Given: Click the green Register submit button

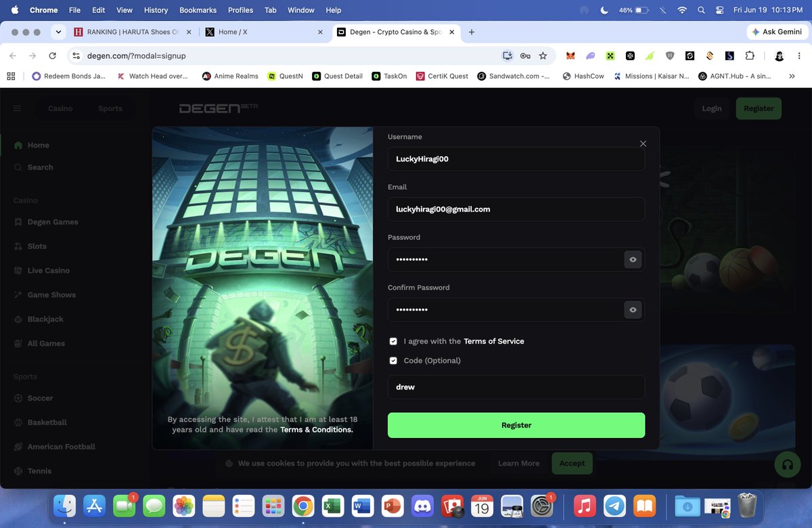Looking at the screenshot, I should tap(516, 425).
